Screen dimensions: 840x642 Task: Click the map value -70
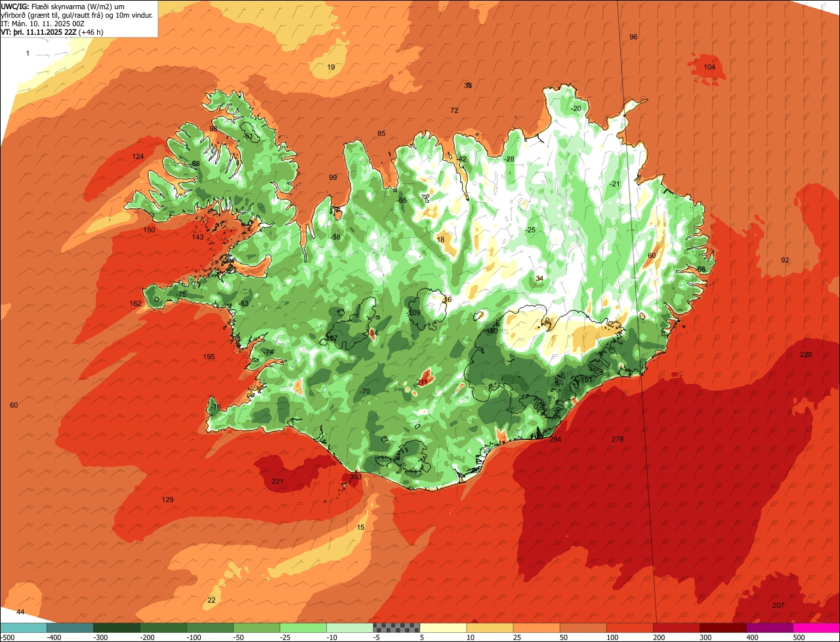coord(365,391)
